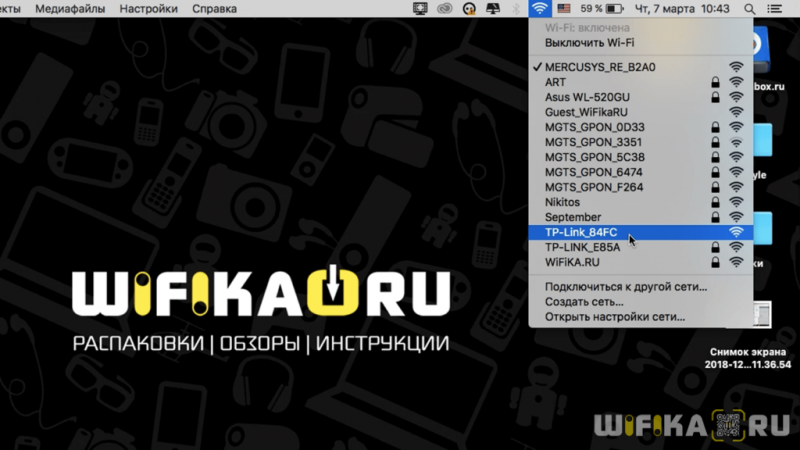Open Spotlight search magnifier

pos(749,9)
